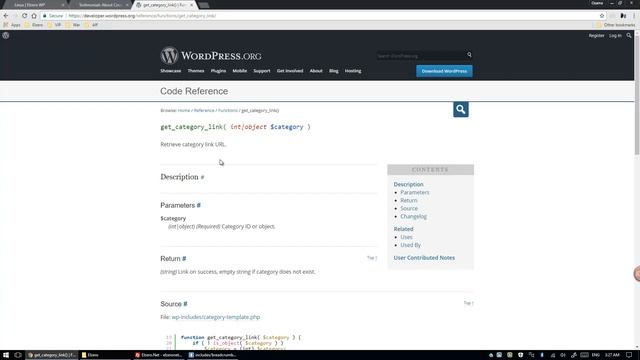Jump to Source in Contents box
Screen dimensions: 640x360
click(409, 208)
